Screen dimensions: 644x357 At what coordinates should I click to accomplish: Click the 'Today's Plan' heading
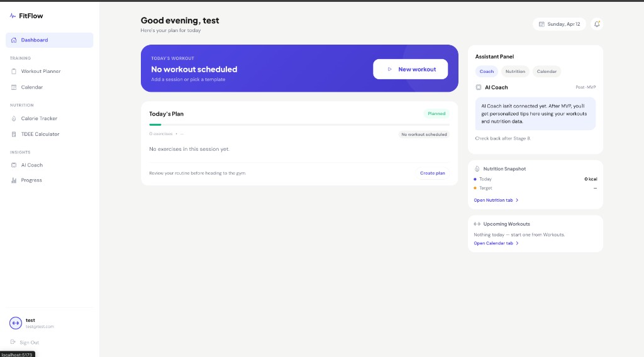click(166, 114)
